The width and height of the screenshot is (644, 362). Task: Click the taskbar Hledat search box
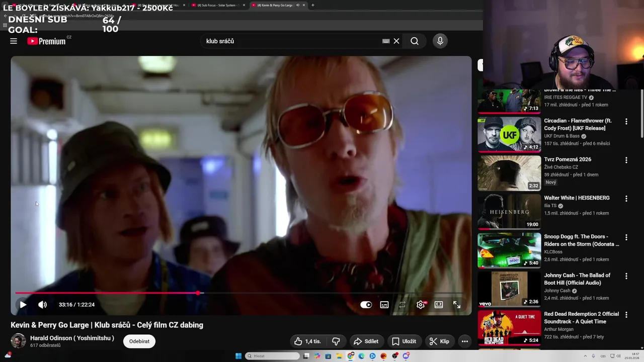coord(272,356)
